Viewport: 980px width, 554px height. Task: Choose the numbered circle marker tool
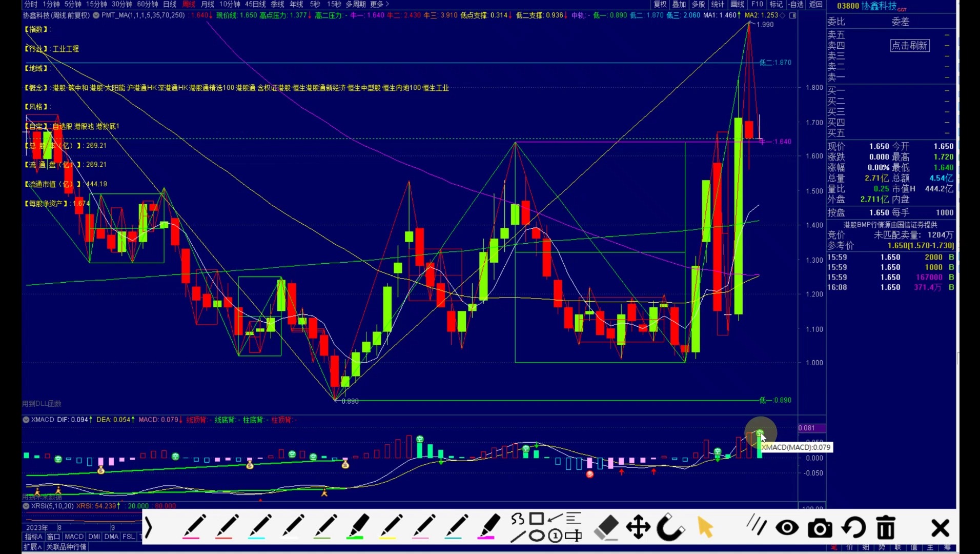(555, 537)
